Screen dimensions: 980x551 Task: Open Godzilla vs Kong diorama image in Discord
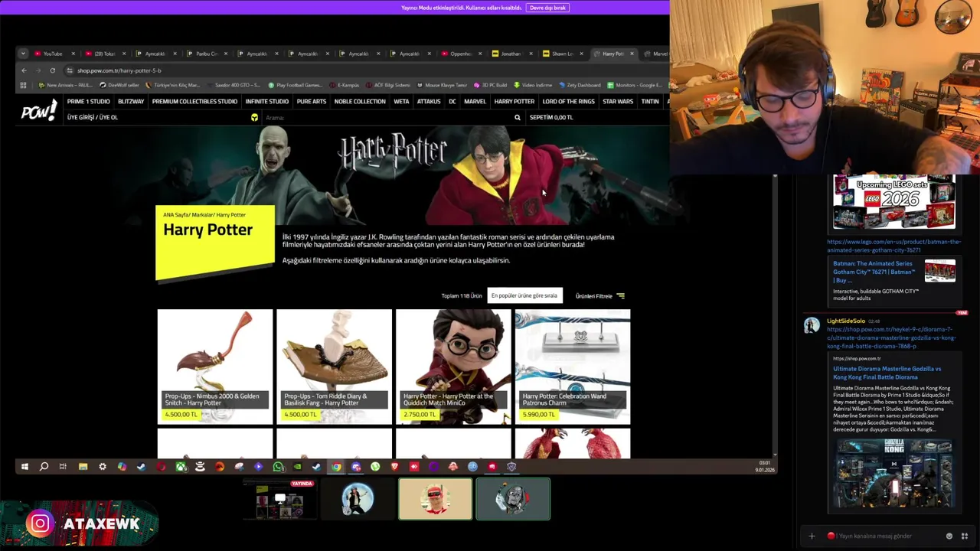[893, 472]
